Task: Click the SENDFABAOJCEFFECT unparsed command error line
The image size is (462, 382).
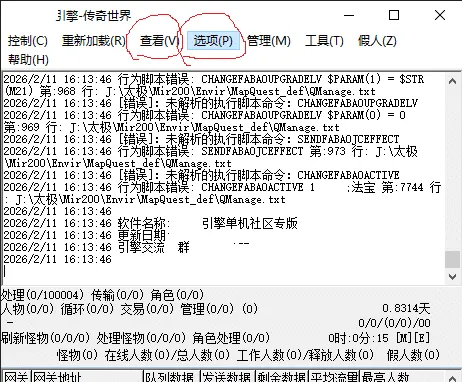Action: tap(201, 139)
